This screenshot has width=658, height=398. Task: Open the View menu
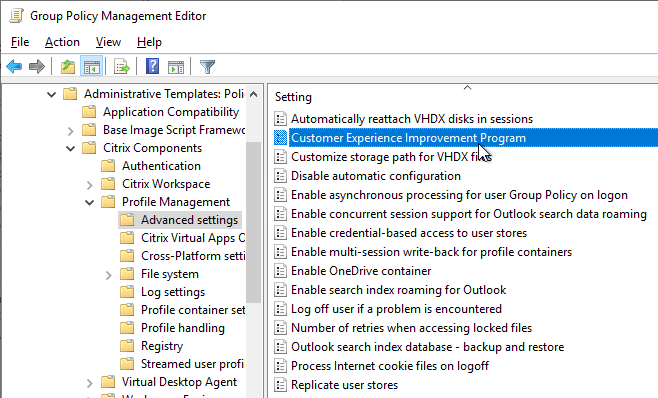(108, 42)
